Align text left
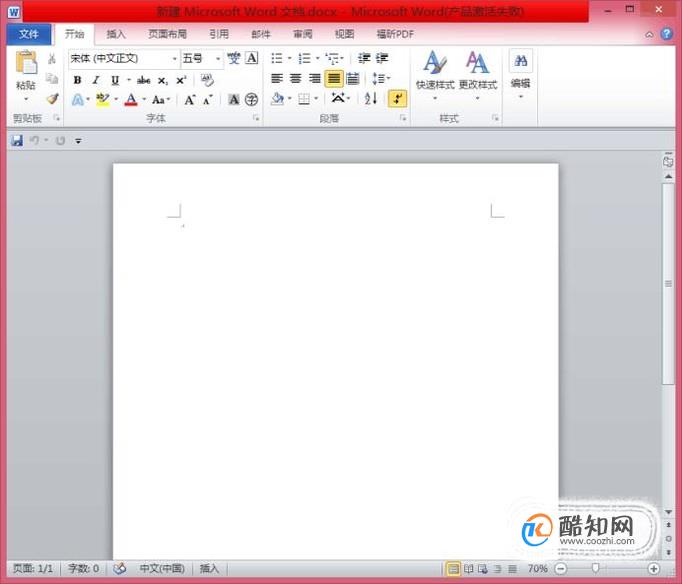 tap(277, 79)
